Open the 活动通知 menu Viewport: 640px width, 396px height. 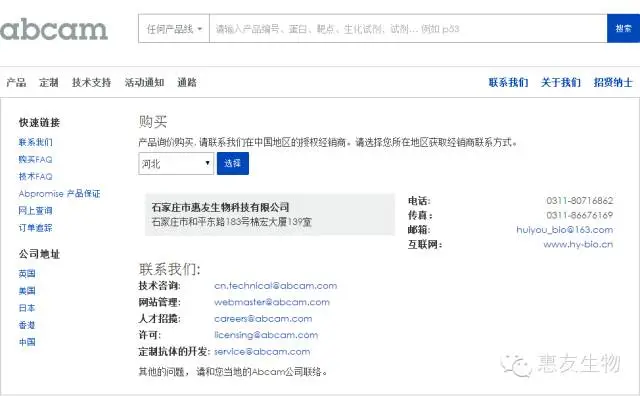point(144,82)
